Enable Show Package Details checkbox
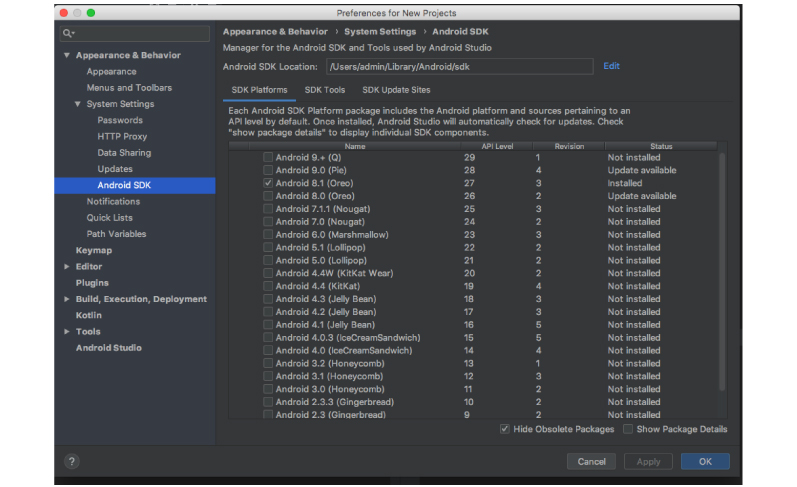This screenshot has width=797, height=487. [628, 429]
